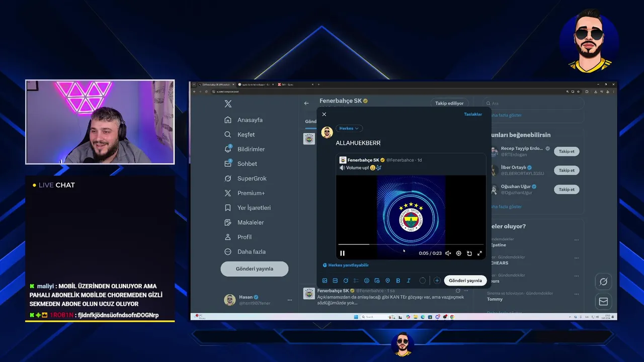Go back with arrow beside Fenerbahçe SK
Viewport: 644px width, 362px height.
[x=306, y=104]
